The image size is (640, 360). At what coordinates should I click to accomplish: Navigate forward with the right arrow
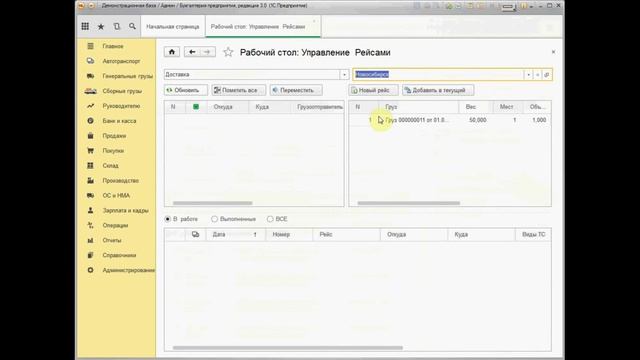point(207,52)
